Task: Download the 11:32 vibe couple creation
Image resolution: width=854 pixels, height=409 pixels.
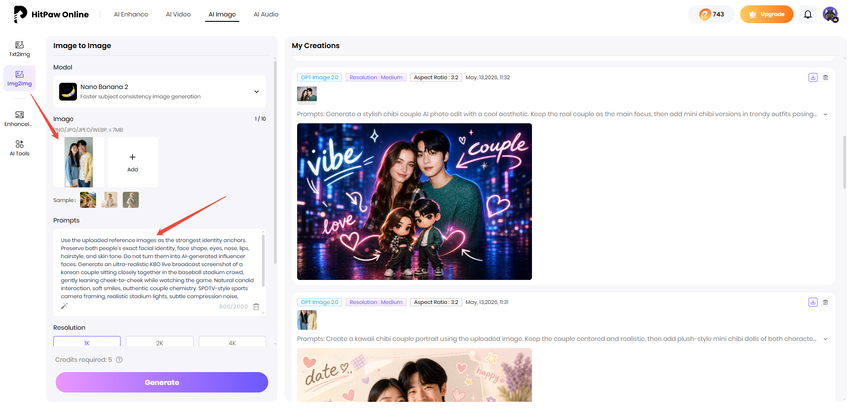Action: 813,77
